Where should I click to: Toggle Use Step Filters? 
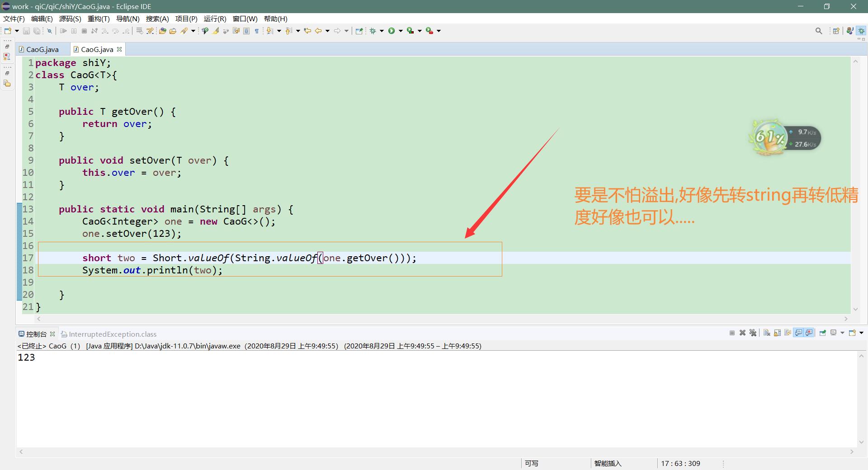click(x=150, y=31)
